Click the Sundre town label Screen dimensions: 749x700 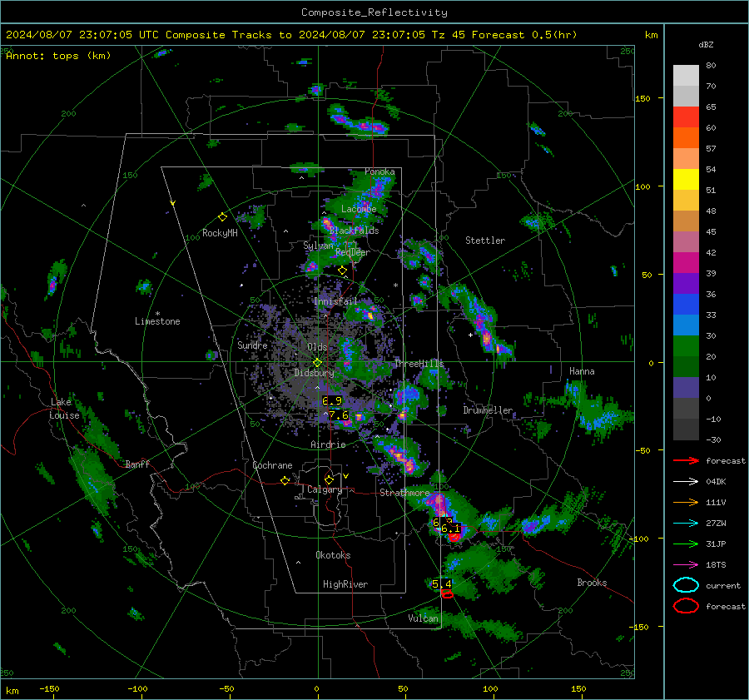pos(252,345)
